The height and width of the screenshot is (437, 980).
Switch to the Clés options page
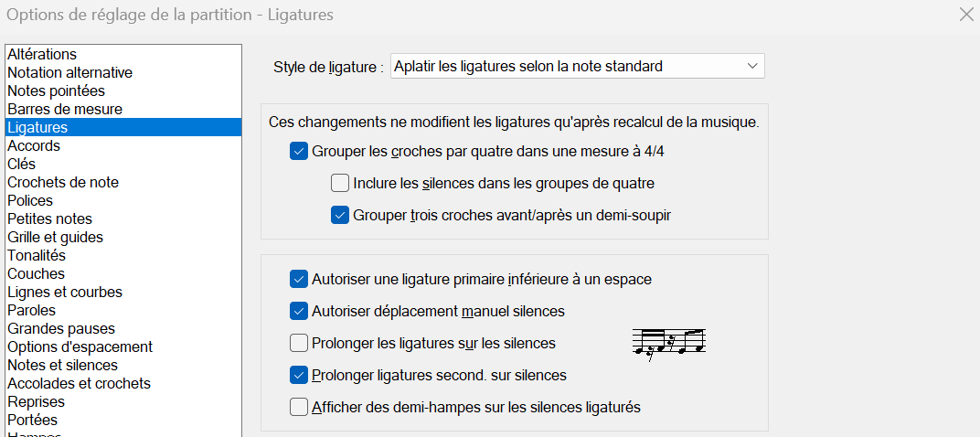pos(22,165)
